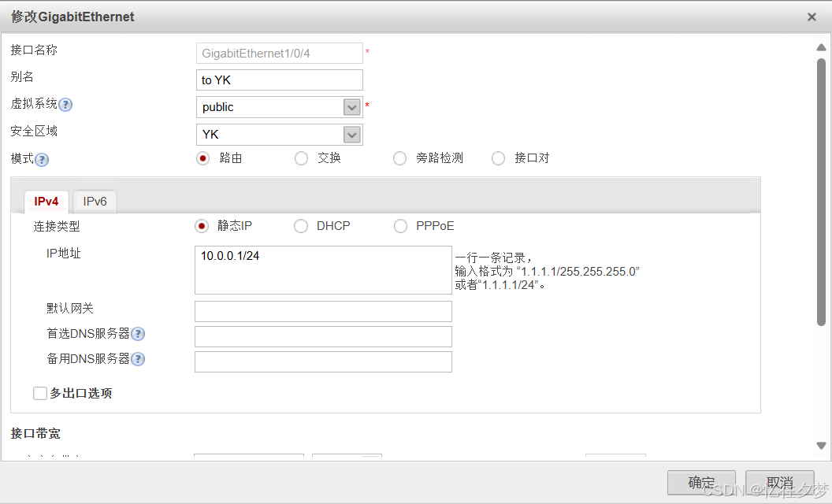The width and height of the screenshot is (832, 504).
Task: Click the 别名 field containing to YK
Action: 279,80
